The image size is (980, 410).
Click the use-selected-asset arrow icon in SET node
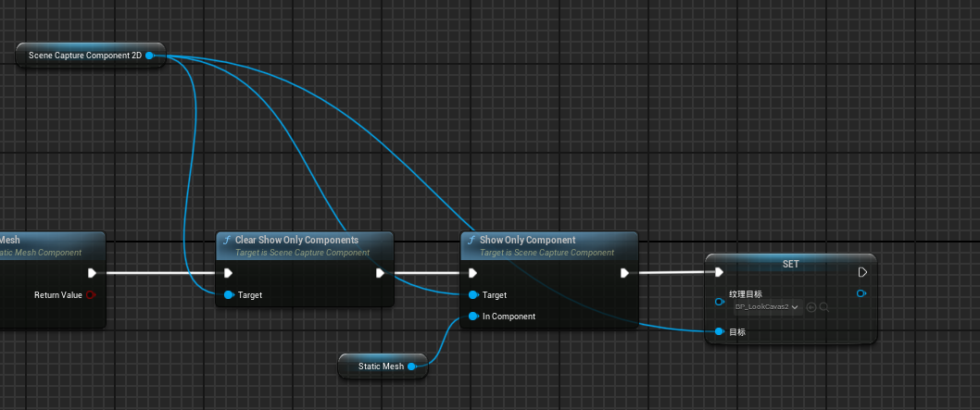tap(811, 307)
